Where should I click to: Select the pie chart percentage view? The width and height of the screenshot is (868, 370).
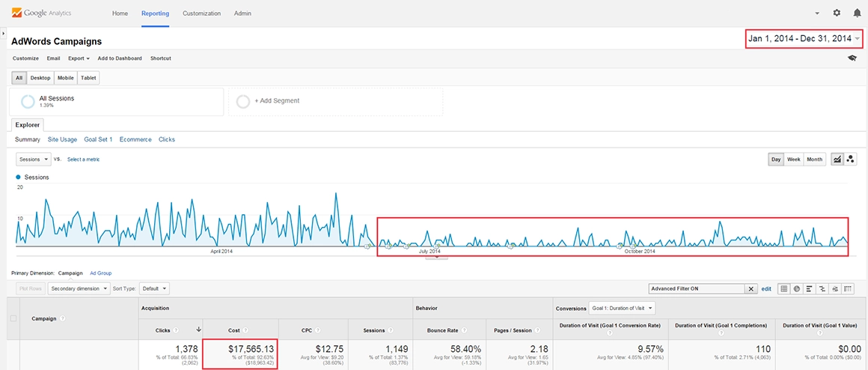pos(797,288)
